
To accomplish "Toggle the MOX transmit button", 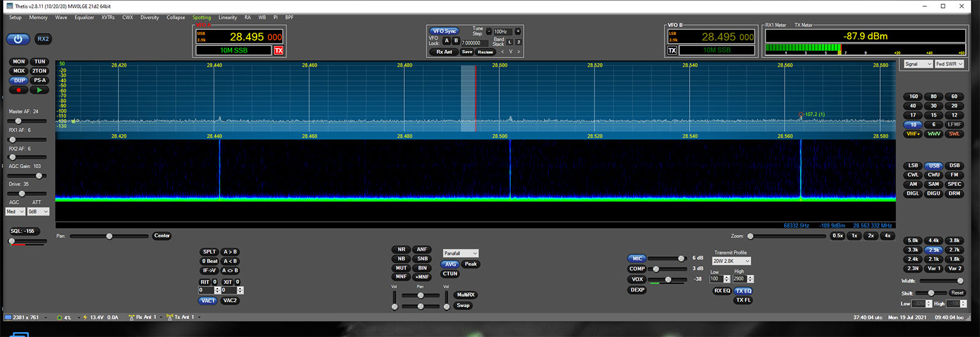I will (x=19, y=71).
